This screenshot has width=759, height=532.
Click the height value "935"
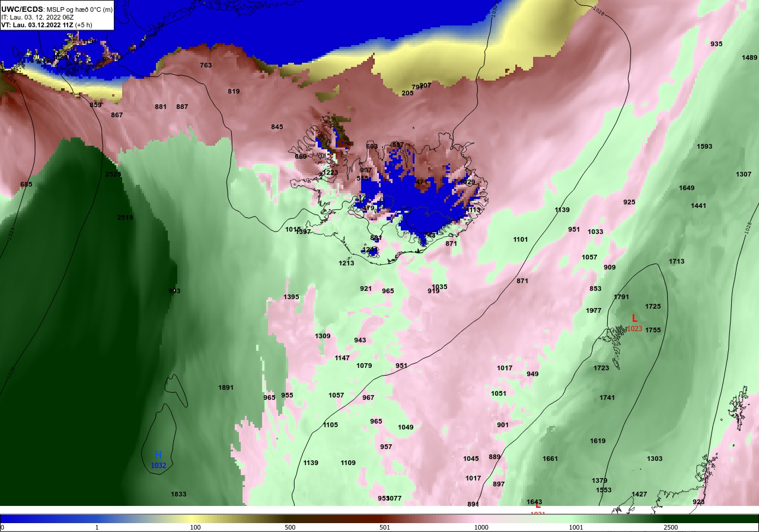tap(716, 44)
